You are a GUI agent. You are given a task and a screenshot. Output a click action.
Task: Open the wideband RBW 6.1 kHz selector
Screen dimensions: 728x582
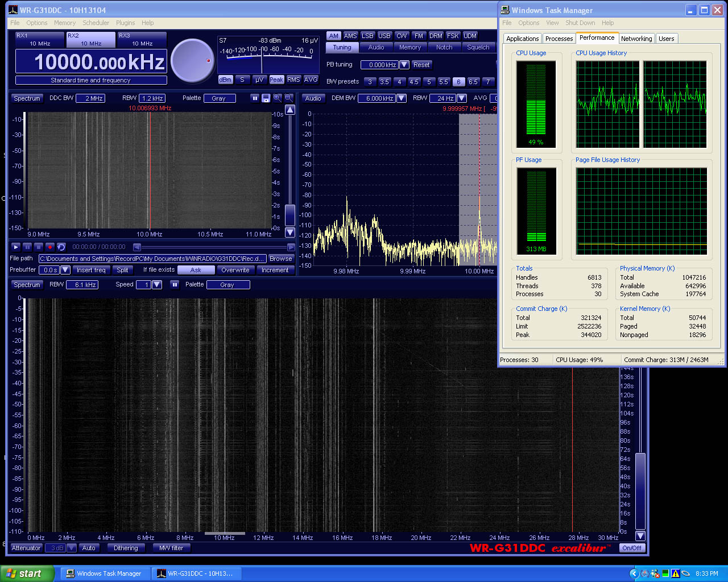point(82,285)
